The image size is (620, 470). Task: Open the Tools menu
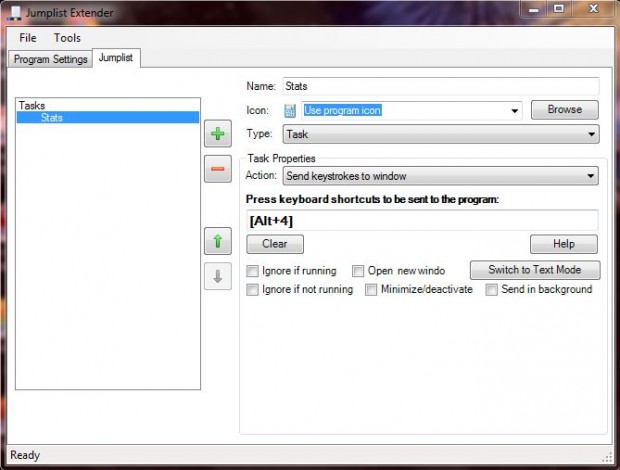[67, 37]
